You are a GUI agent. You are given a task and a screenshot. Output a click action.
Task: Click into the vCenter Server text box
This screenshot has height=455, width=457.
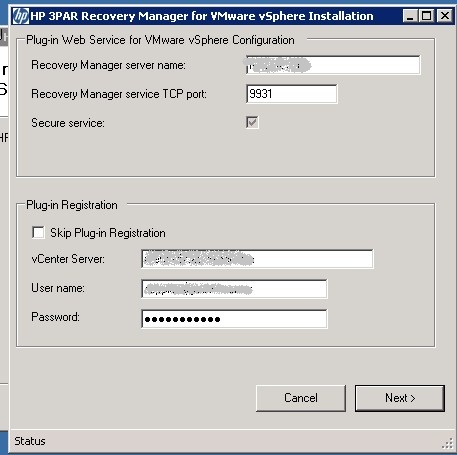pos(257,259)
